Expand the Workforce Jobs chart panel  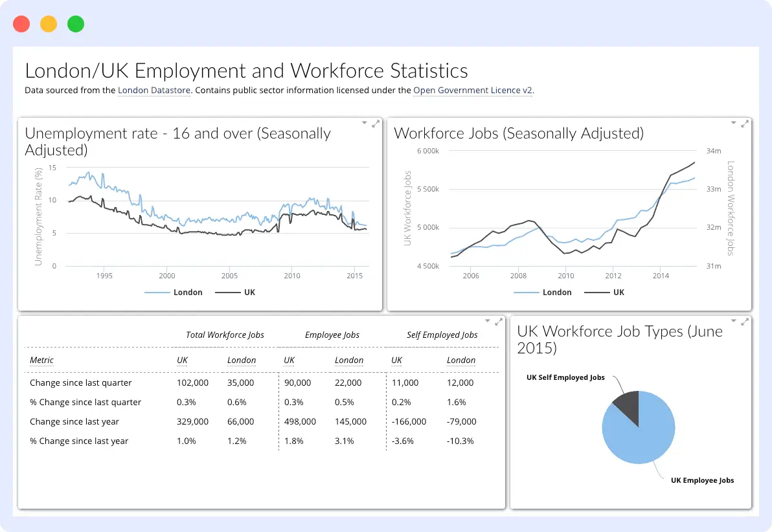point(745,124)
